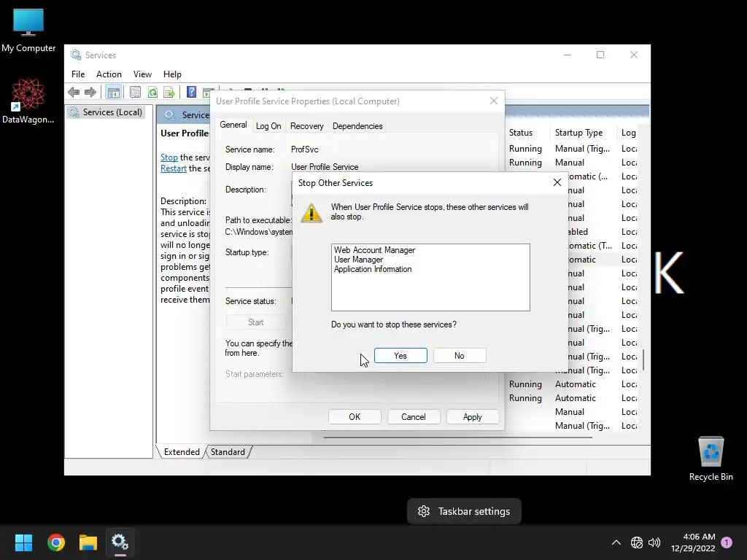Image resolution: width=747 pixels, height=560 pixels.
Task: Click the network globe tray icon
Action: (x=636, y=542)
